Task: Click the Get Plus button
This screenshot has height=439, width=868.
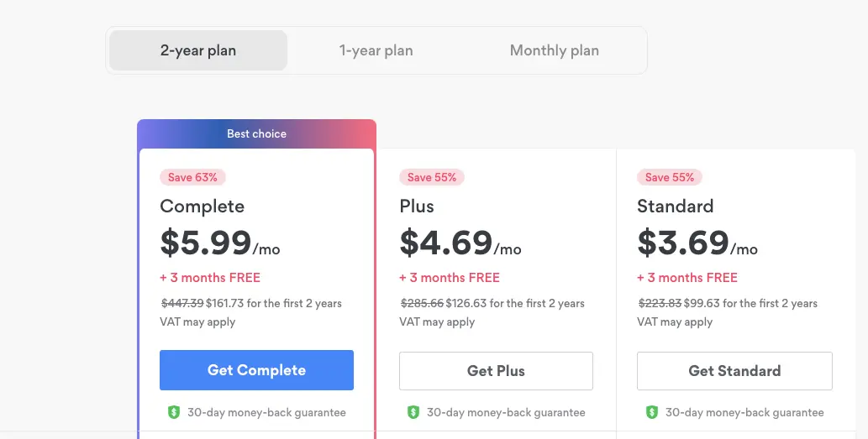Action: coord(496,371)
